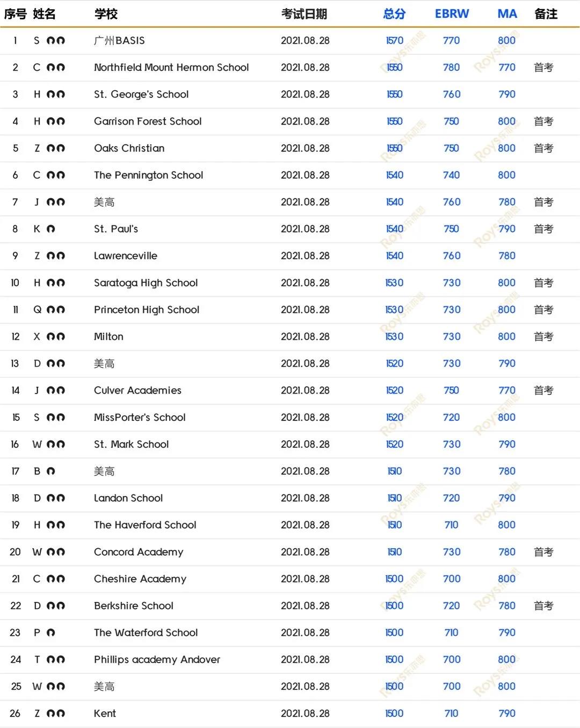The width and height of the screenshot is (580, 728).
Task: Select the MA column header
Action: tap(507, 14)
